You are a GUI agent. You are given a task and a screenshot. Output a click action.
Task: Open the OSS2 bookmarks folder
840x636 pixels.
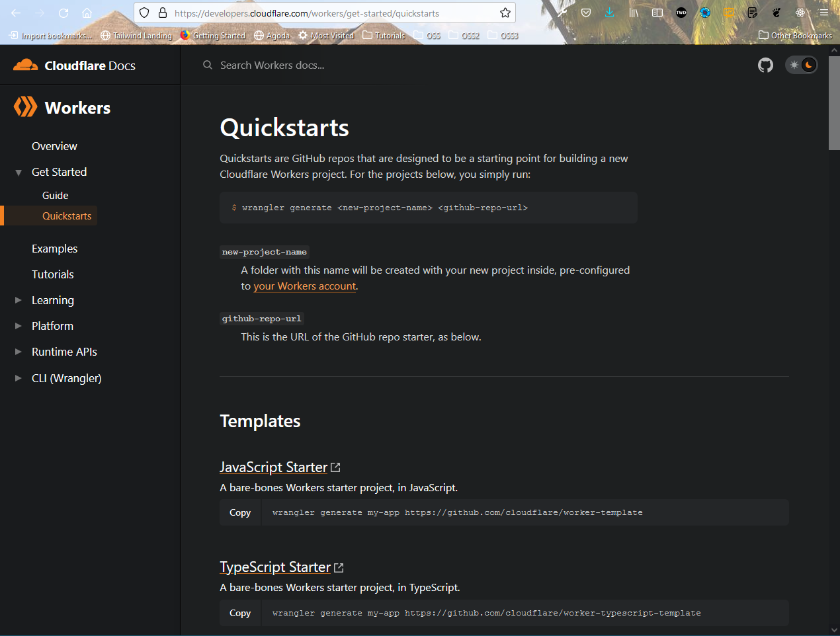point(464,36)
